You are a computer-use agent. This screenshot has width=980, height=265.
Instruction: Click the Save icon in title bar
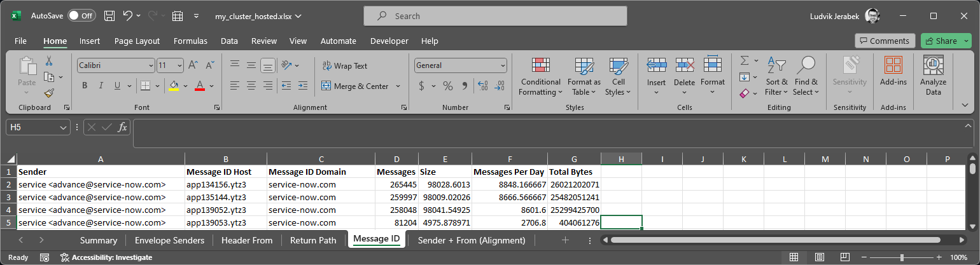point(109,16)
